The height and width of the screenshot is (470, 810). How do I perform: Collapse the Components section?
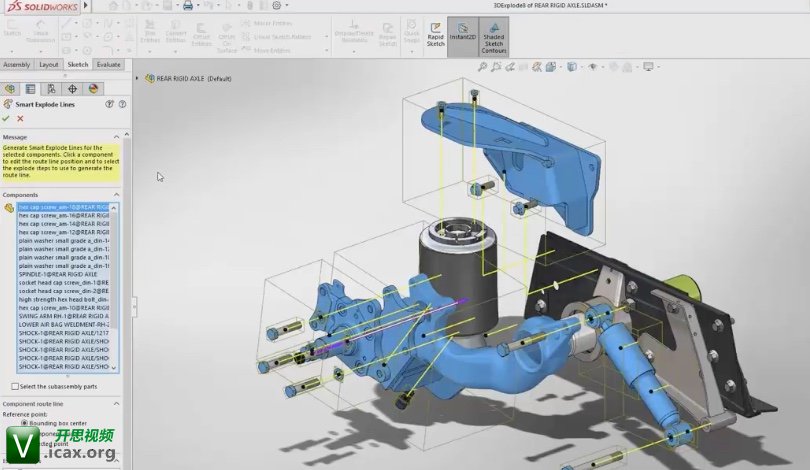(115, 194)
